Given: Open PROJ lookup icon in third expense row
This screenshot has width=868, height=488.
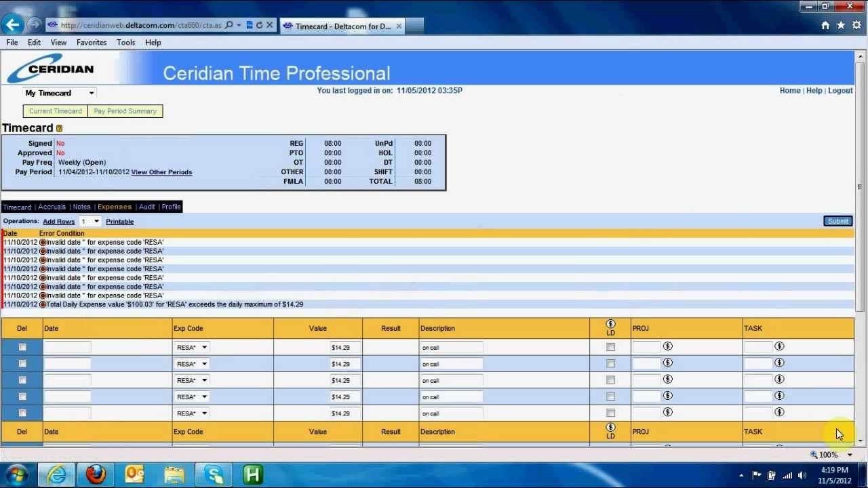Looking at the screenshot, I should tap(668, 379).
